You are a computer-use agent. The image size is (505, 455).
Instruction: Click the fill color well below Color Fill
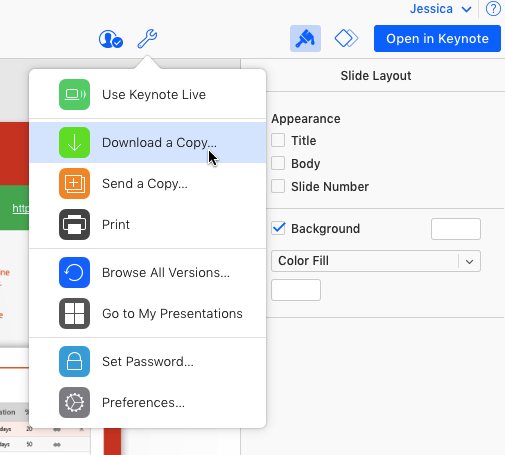point(296,290)
